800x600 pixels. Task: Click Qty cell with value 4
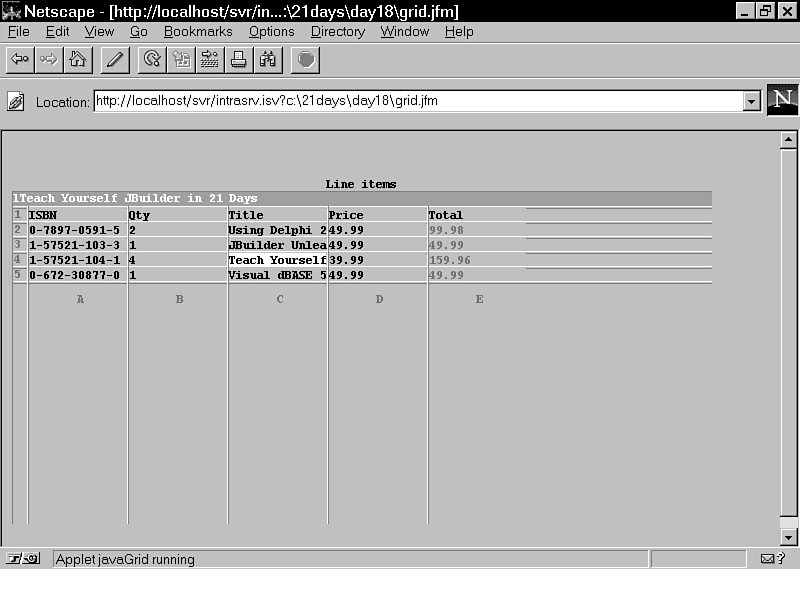[x=177, y=260]
